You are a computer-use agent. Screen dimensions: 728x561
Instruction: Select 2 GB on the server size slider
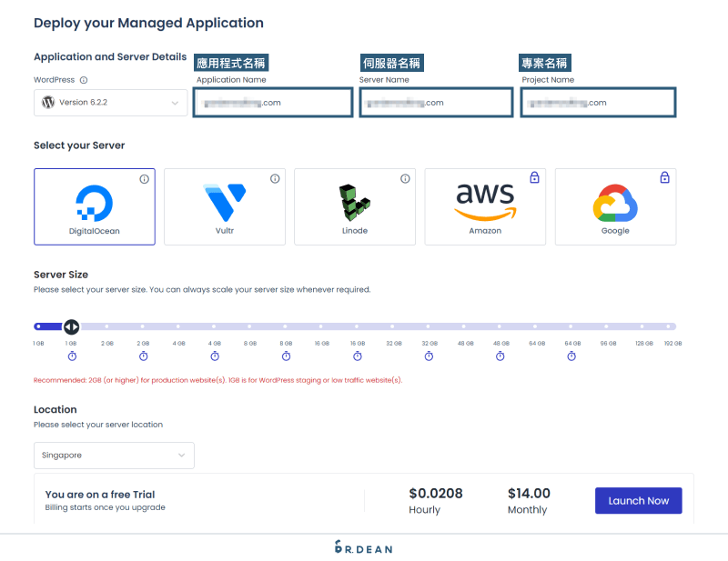(x=107, y=326)
